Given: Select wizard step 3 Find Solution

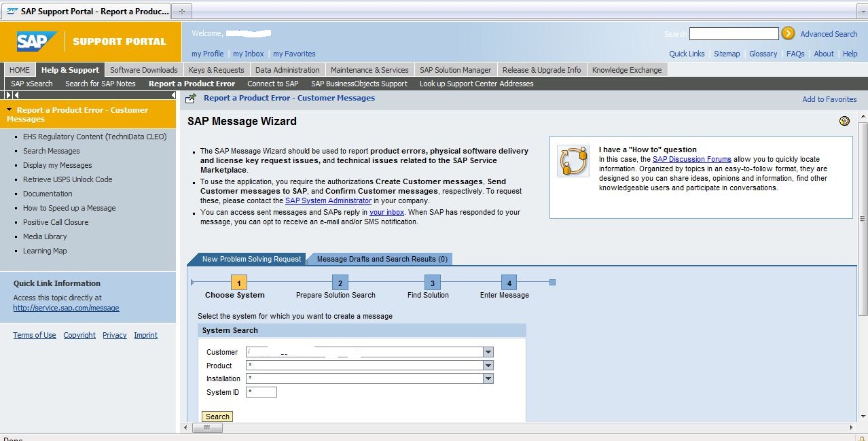Looking at the screenshot, I should click(x=432, y=283).
